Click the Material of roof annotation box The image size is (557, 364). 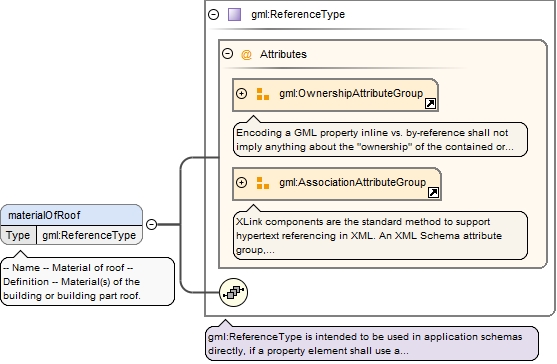[88, 282]
